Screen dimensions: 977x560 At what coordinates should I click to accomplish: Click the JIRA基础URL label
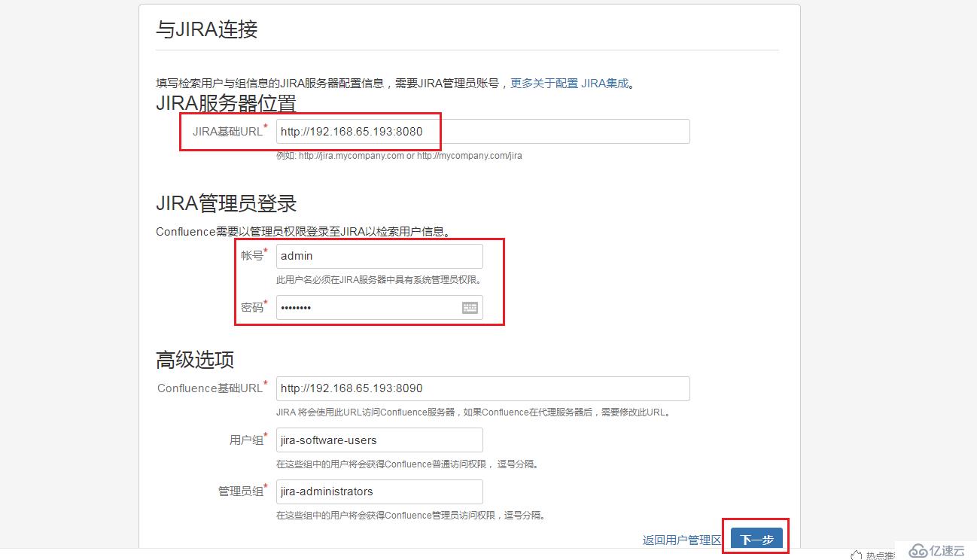pyautogui.click(x=228, y=131)
